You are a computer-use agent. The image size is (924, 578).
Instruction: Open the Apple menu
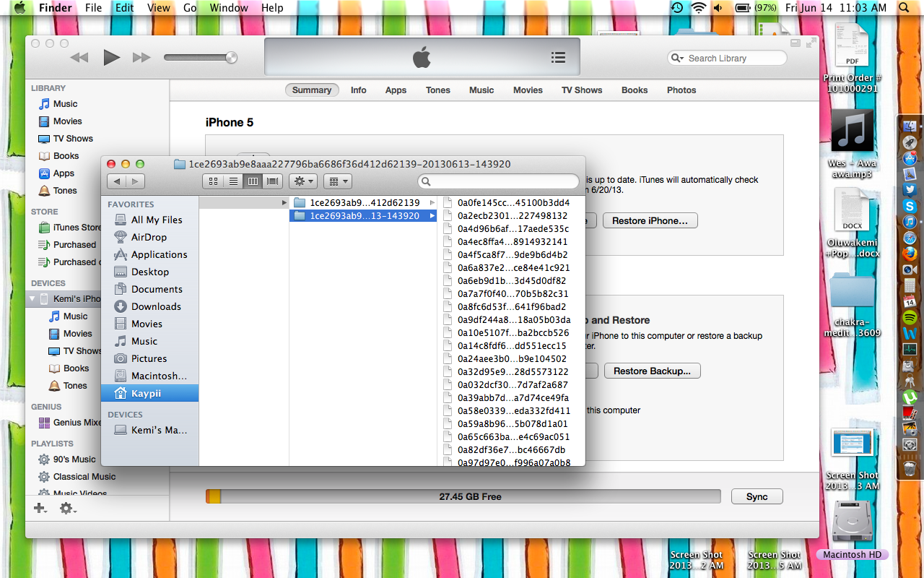coord(19,8)
